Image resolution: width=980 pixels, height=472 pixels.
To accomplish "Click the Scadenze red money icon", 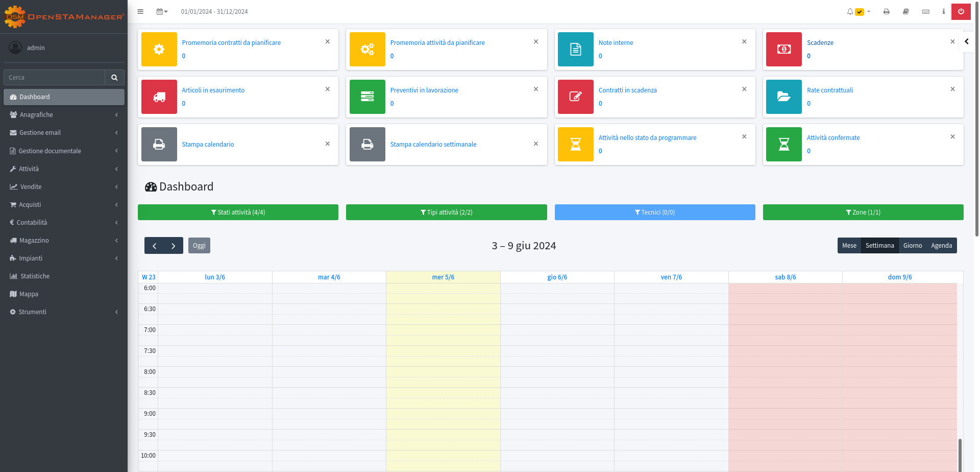I will click(x=783, y=49).
